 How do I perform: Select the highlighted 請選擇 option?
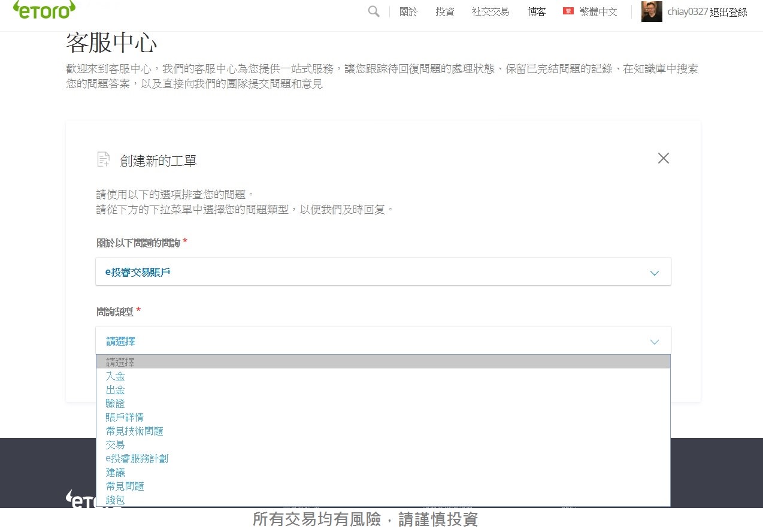click(383, 362)
